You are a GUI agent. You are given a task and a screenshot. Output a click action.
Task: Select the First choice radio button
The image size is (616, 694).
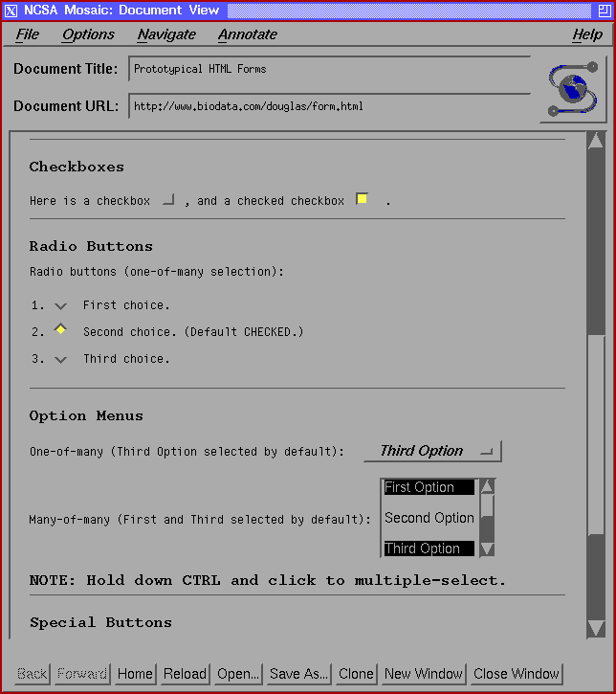coord(61,305)
